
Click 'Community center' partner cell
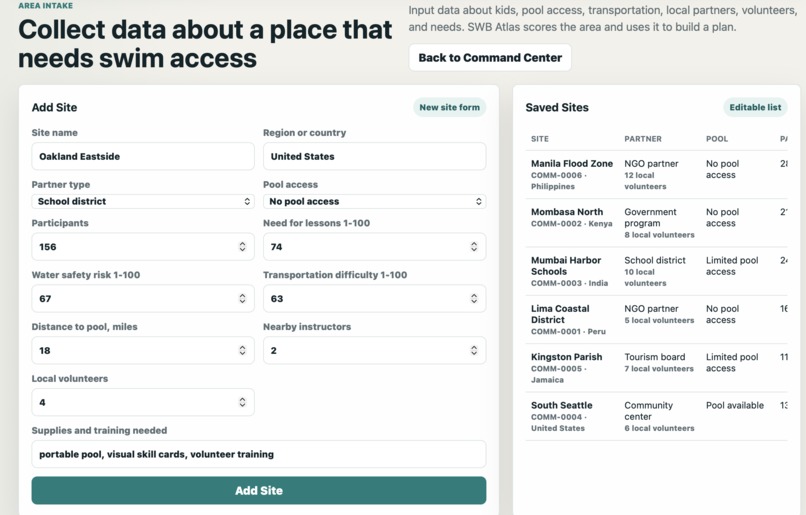pyautogui.click(x=649, y=411)
